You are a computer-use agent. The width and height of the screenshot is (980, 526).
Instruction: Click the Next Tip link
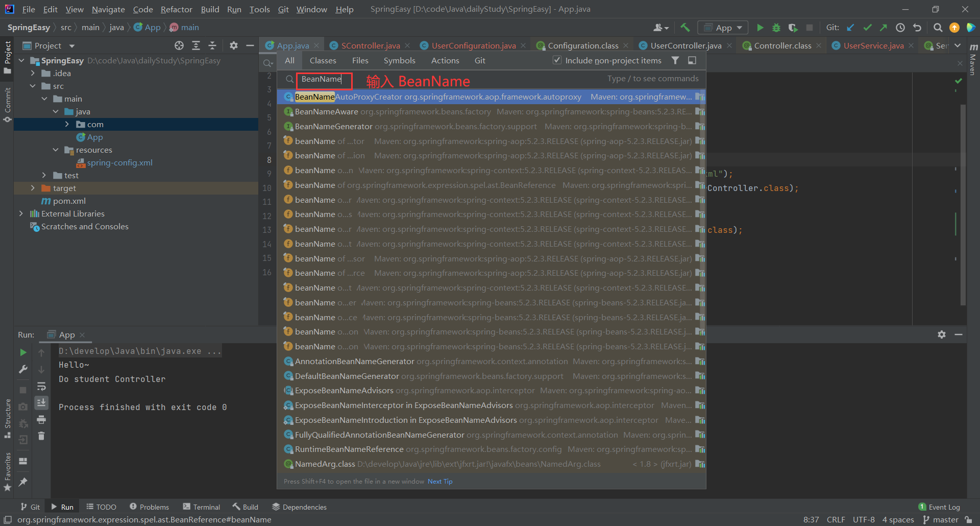tap(440, 482)
